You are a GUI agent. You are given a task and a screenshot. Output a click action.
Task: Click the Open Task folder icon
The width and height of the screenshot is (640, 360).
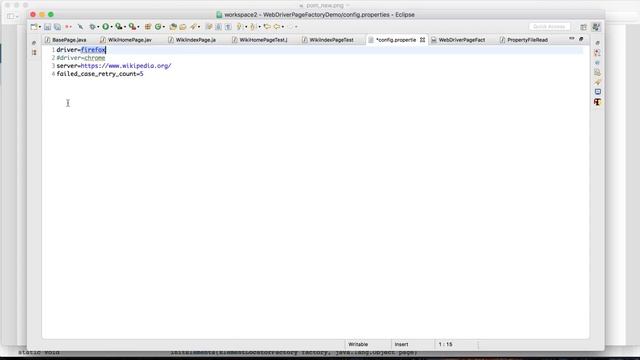tap(183, 27)
